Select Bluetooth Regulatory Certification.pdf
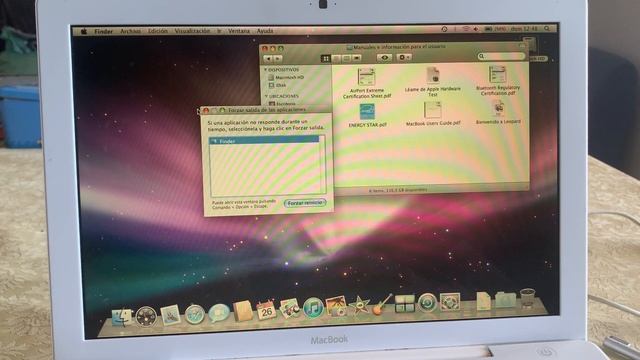Screen dimensions: 640x360 [x=498, y=81]
